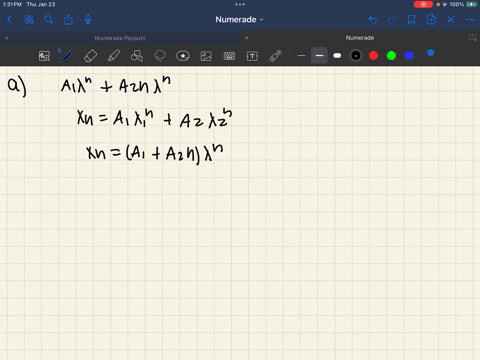Screen dimensions: 480x360
Task: Close the Numerade Payouts tab
Action: click(6, 38)
